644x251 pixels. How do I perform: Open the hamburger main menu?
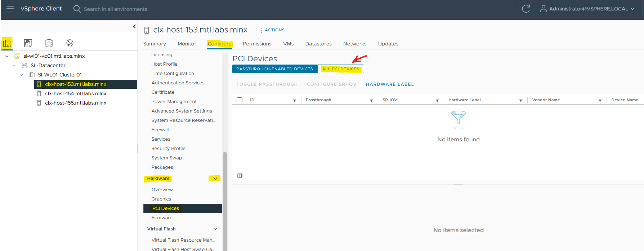click(x=10, y=9)
